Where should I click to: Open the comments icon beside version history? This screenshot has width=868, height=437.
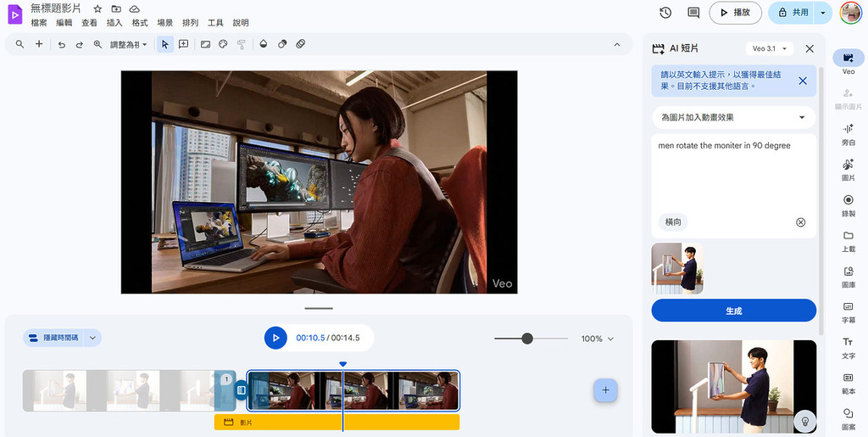(693, 13)
